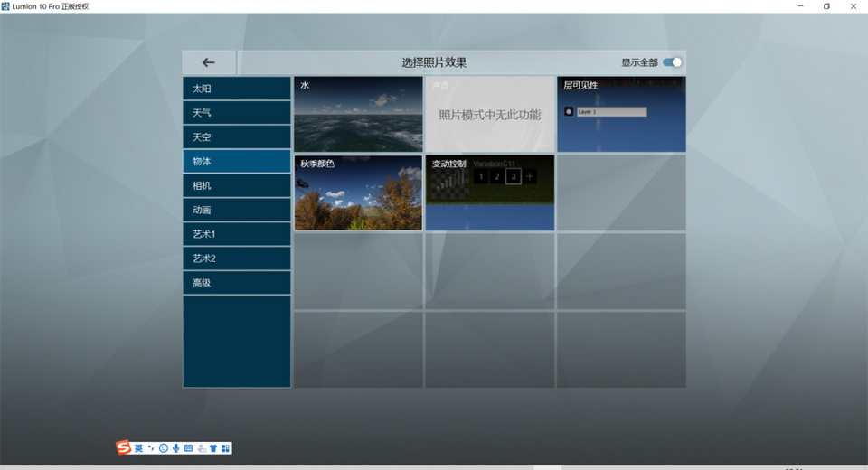Open the Sogou emoji smiley panel
Screen dimensions: 868x470
click(163, 448)
